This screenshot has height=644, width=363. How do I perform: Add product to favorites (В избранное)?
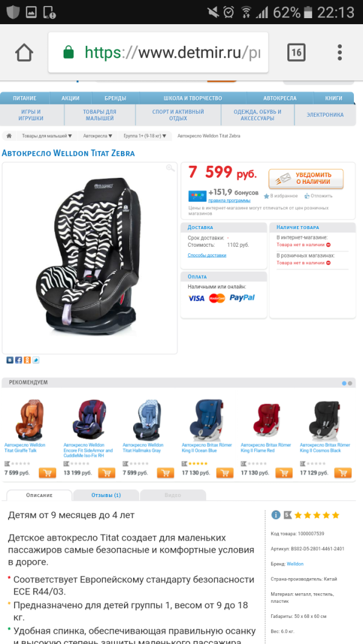point(281,197)
